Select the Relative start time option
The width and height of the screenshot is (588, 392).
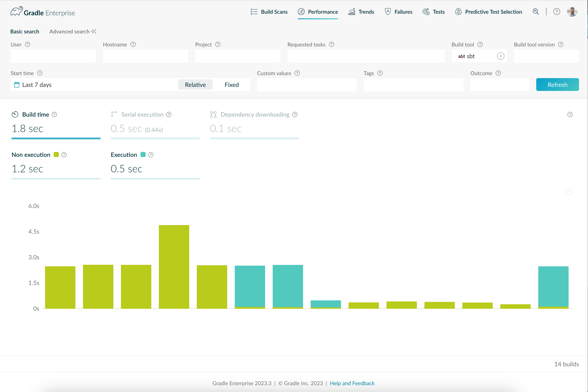(195, 85)
